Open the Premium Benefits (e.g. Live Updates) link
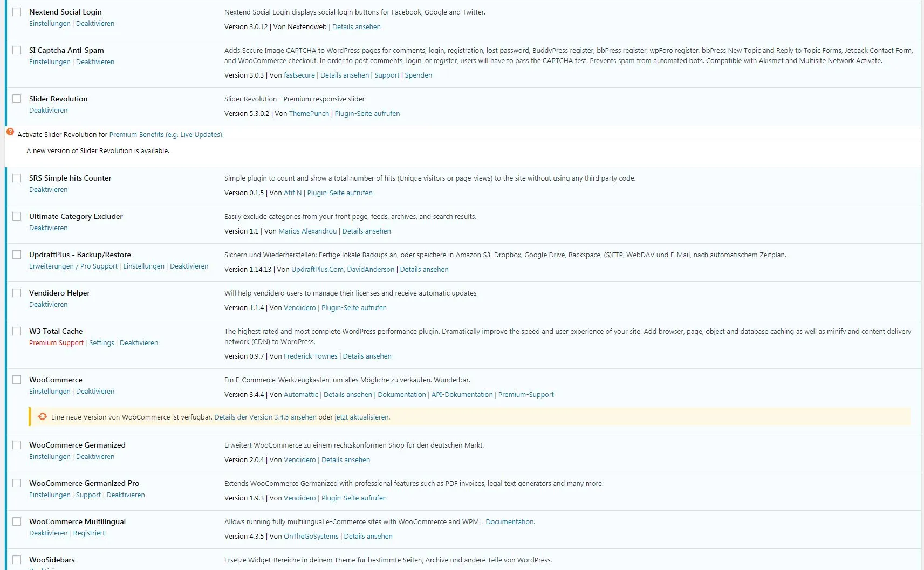This screenshot has height=570, width=924. pos(166,135)
